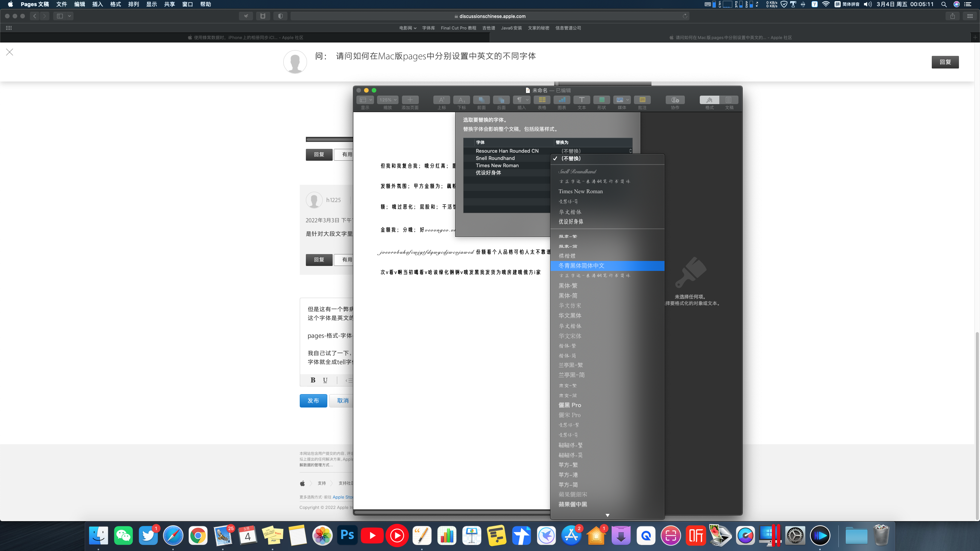Click the bold B formatting icon
Image resolution: width=980 pixels, height=551 pixels.
(313, 380)
